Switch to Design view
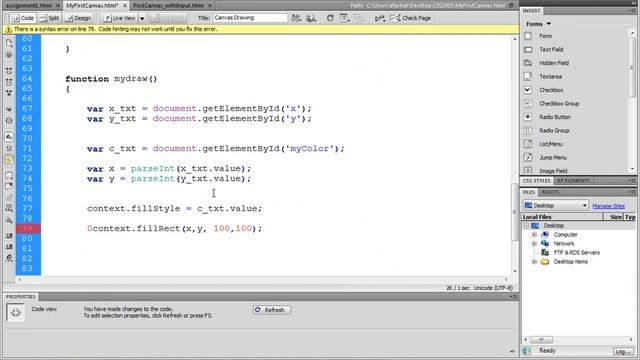640x360 pixels. tap(79, 18)
